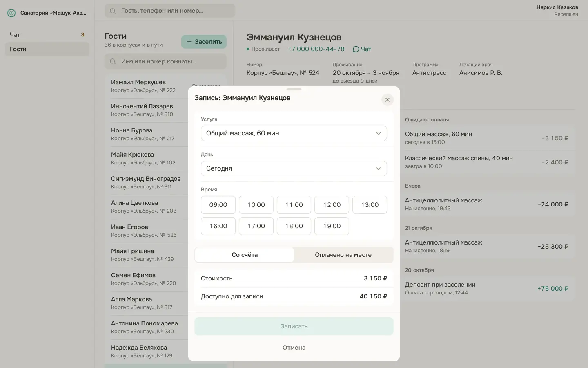Viewport: 588px width, 368px height.
Task: Click the chat bubble icon next to Чат link
Action: pos(356,49)
